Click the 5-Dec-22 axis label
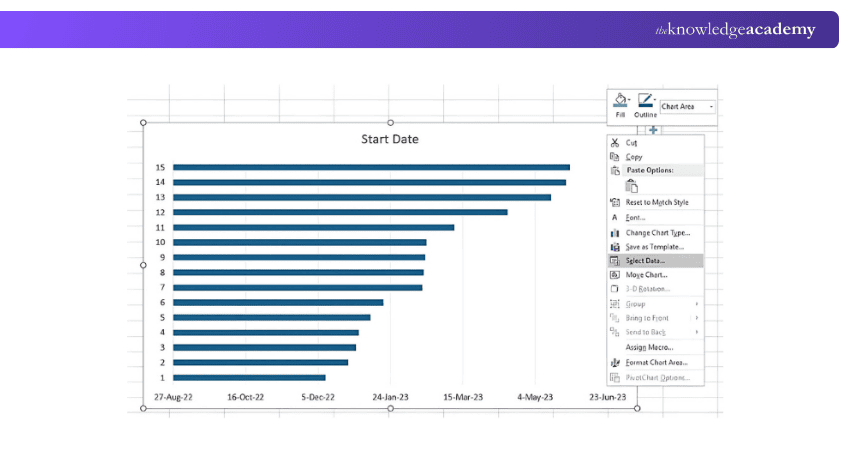This screenshot has width=850, height=450. click(x=318, y=397)
